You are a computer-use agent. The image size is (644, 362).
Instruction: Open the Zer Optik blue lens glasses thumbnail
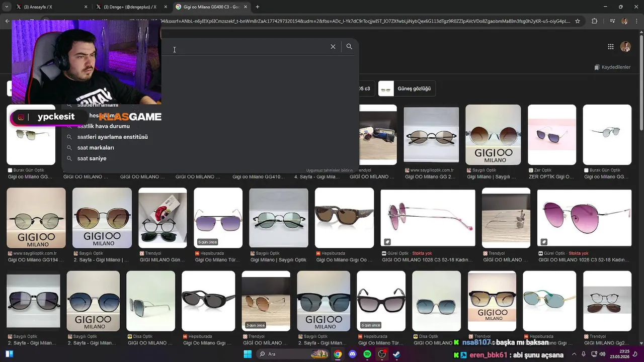coord(552,135)
